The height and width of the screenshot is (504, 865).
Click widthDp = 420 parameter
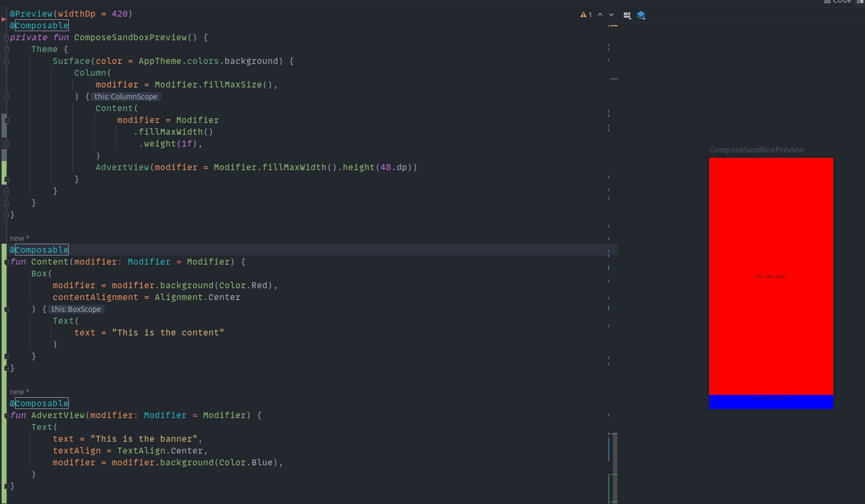[x=93, y=14]
